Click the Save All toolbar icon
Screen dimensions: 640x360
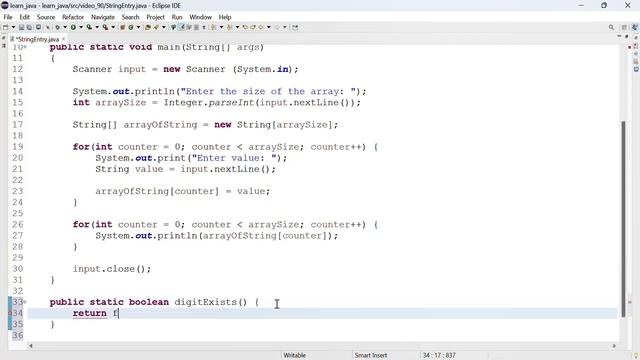click(29, 27)
